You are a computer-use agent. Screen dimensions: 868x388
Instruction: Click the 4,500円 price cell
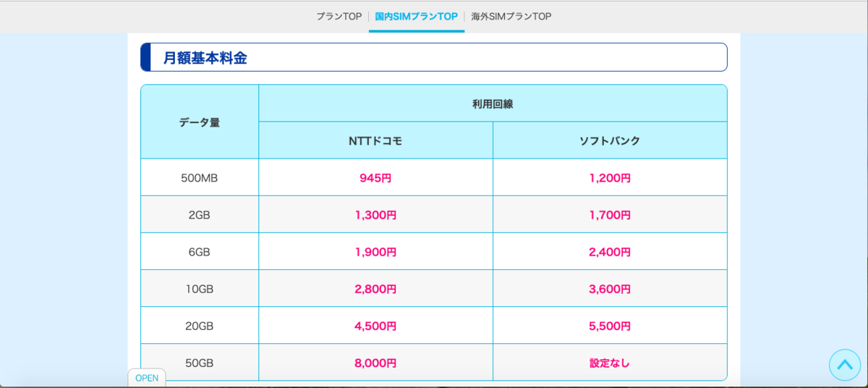[375, 325]
